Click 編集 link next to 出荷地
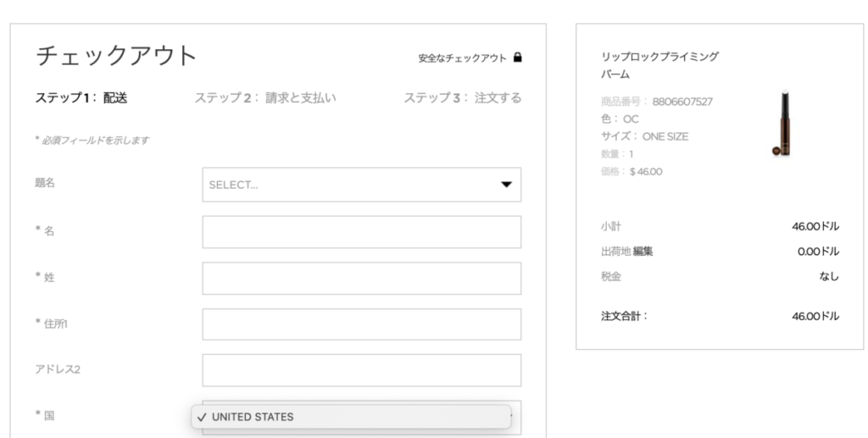The image size is (868, 438). [x=643, y=252]
